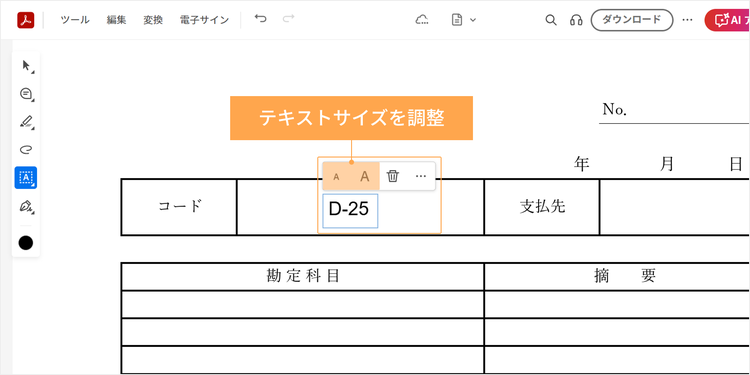This screenshot has height=375, width=750.
Task: Click the 年 date label
Action: pyautogui.click(x=582, y=165)
